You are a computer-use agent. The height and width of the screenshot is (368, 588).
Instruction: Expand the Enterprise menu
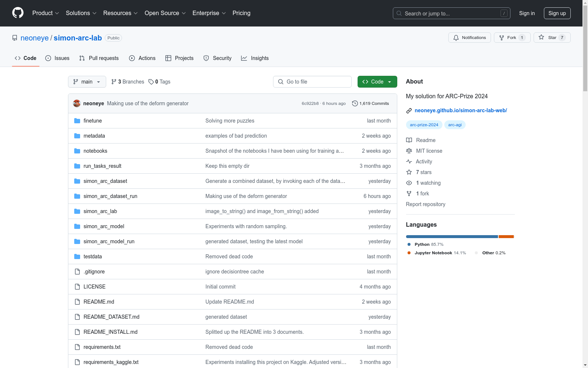(209, 13)
